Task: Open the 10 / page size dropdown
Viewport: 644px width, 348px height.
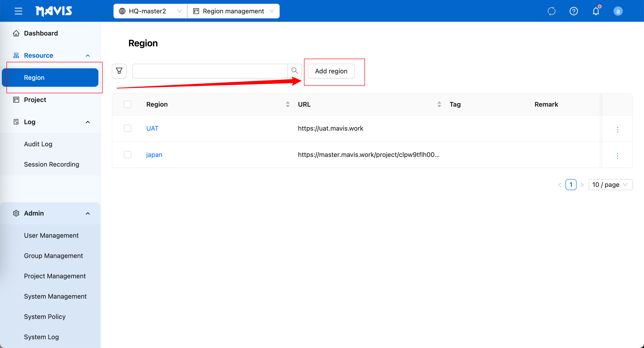Action: point(611,185)
